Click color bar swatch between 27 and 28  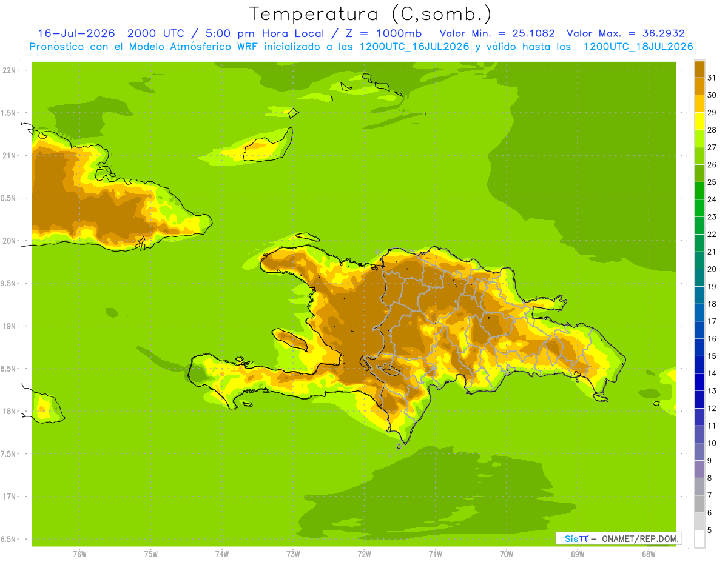pos(699,138)
